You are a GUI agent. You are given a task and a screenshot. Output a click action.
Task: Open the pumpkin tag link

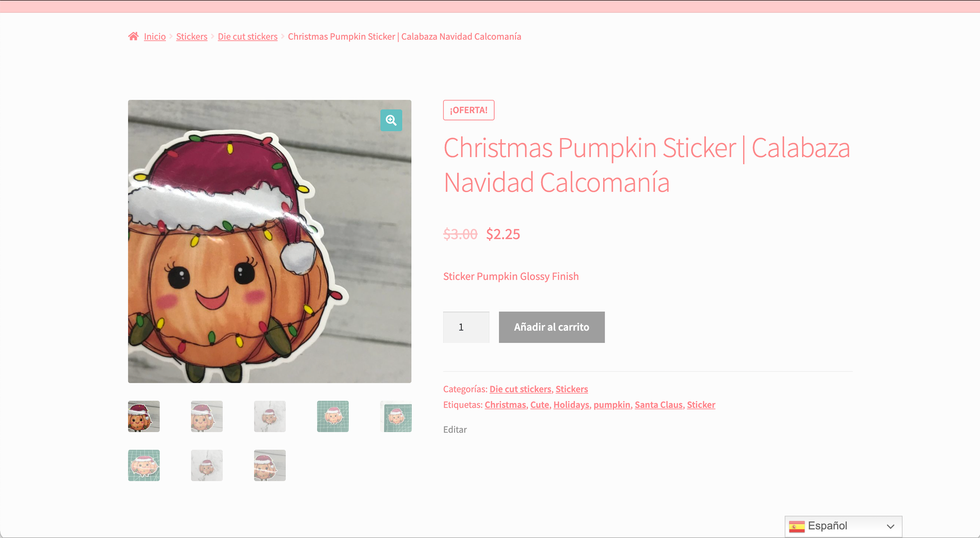click(x=612, y=405)
